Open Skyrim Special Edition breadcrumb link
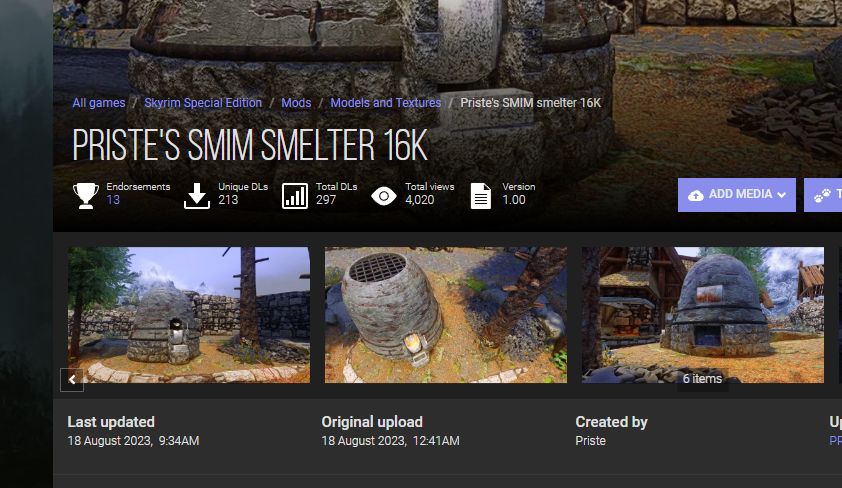Image resolution: width=842 pixels, height=488 pixels. [x=203, y=103]
